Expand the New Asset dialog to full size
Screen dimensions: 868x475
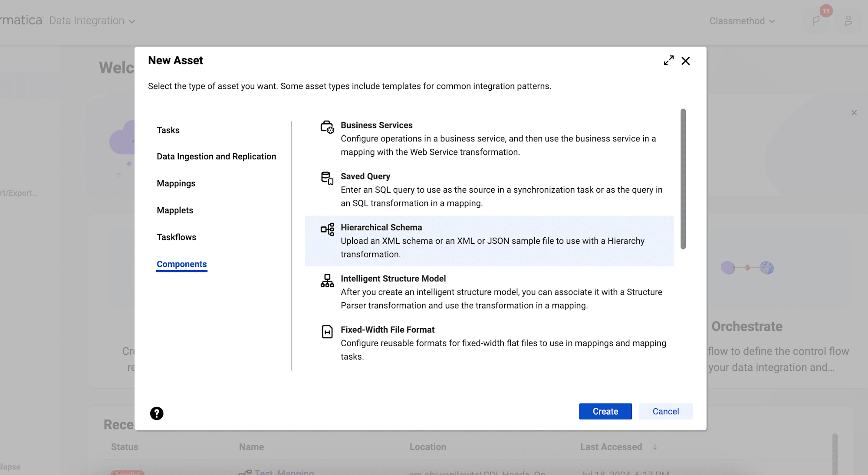(x=669, y=61)
